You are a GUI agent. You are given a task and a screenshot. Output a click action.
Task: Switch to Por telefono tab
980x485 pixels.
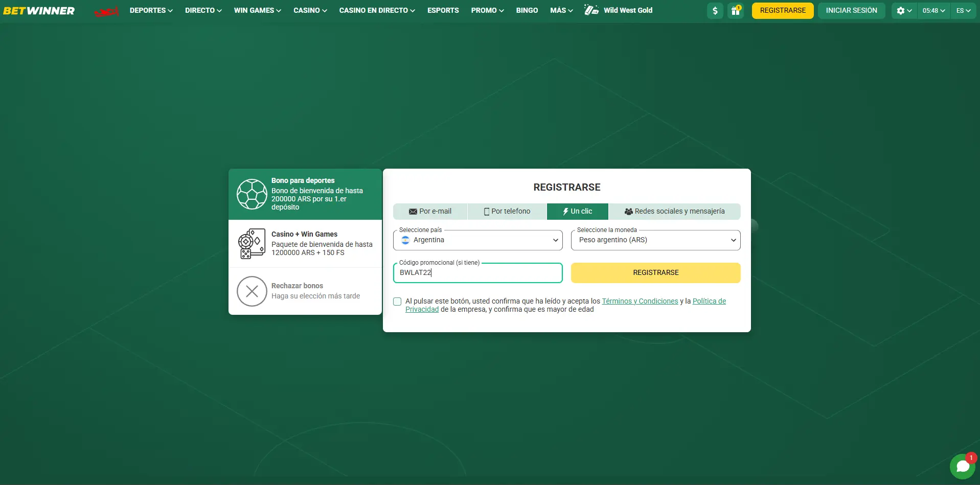click(x=507, y=212)
